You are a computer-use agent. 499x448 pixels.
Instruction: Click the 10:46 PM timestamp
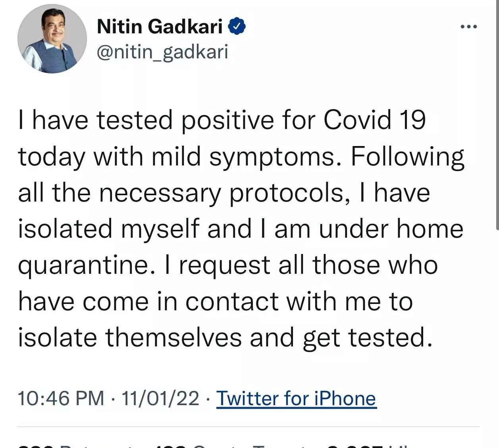[x=61, y=398]
